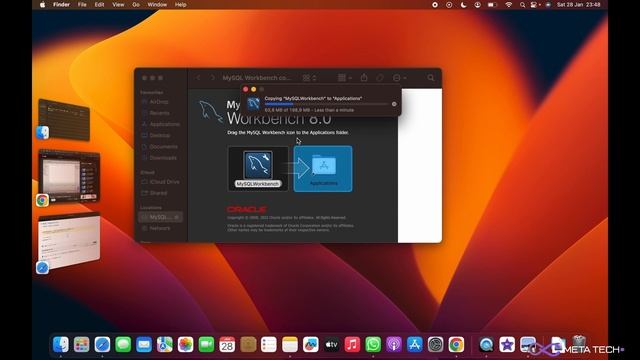Open Safari from the Dock
This screenshot has width=640, height=360.
102,344
